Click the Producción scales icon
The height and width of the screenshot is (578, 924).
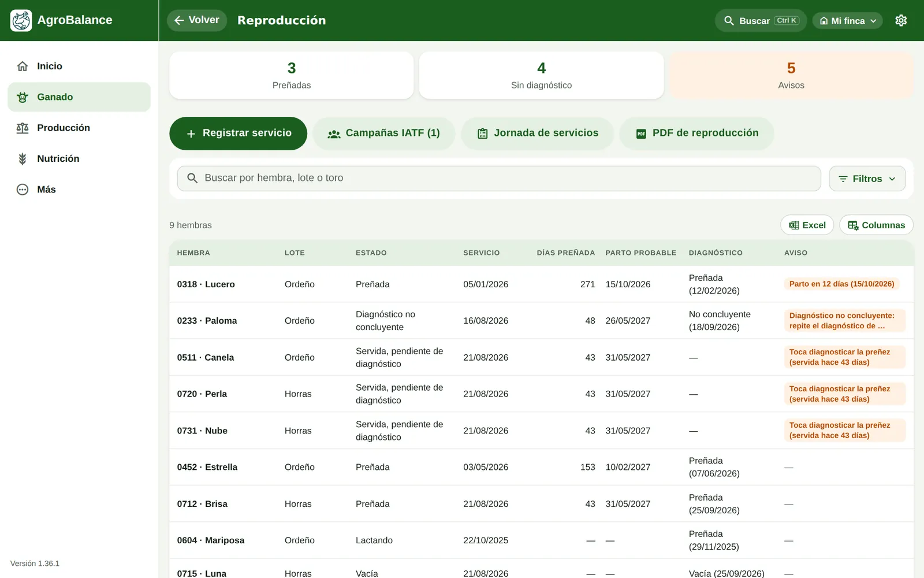pyautogui.click(x=23, y=128)
